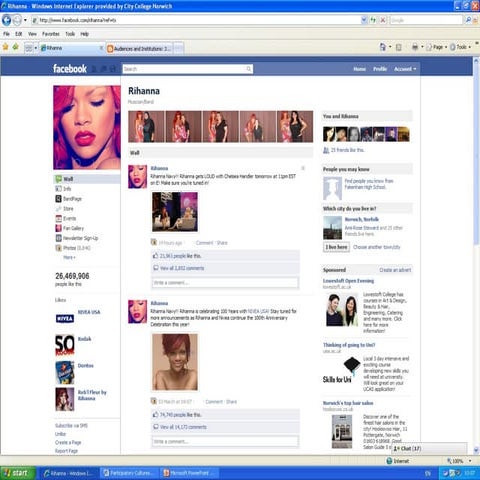
Task: Open the recent pages dropdown next to Forward
Action: point(25,20)
